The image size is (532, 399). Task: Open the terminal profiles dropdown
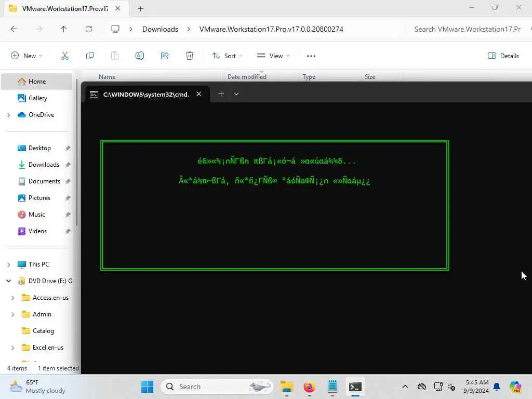tap(236, 94)
